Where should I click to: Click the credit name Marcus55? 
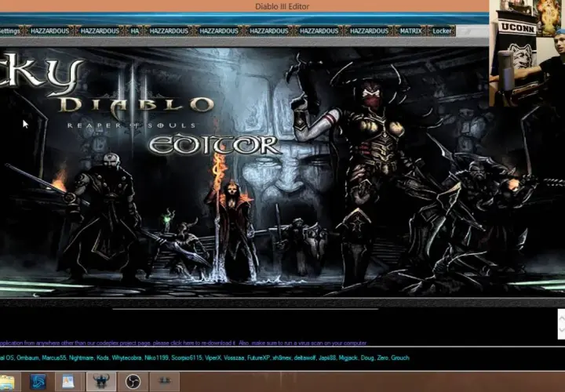click(x=54, y=358)
